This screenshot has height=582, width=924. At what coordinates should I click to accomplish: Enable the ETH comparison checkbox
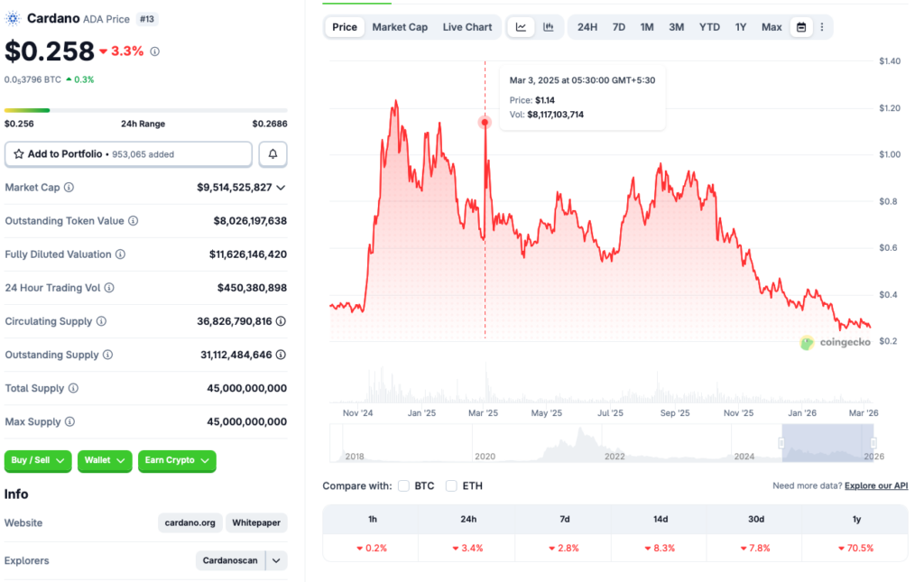pyautogui.click(x=451, y=485)
